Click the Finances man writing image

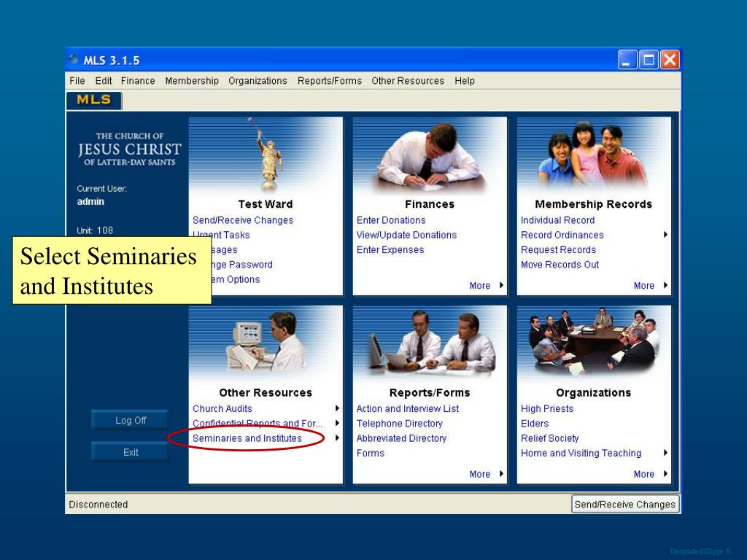[430, 157]
